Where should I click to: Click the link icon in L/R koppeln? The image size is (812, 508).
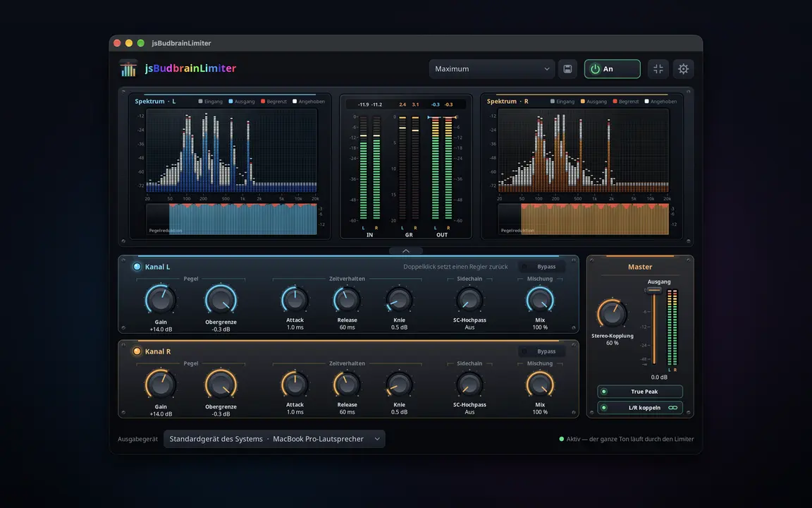(x=672, y=408)
